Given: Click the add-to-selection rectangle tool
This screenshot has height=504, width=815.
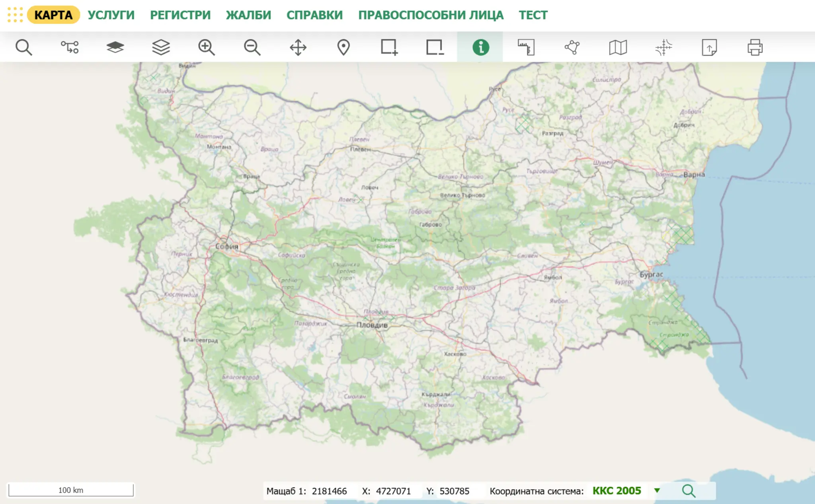Looking at the screenshot, I should 389,47.
